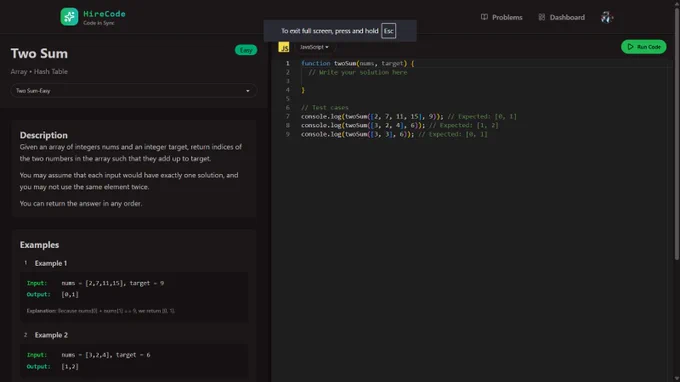Viewport: 680px width, 382px height.
Task: Click the Example 1 explanation text
Action: [101, 311]
